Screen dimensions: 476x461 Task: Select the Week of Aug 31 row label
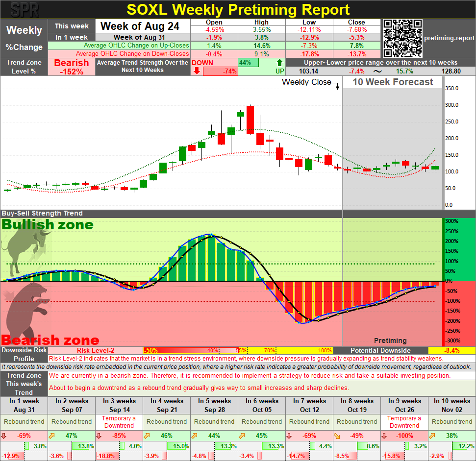point(139,37)
